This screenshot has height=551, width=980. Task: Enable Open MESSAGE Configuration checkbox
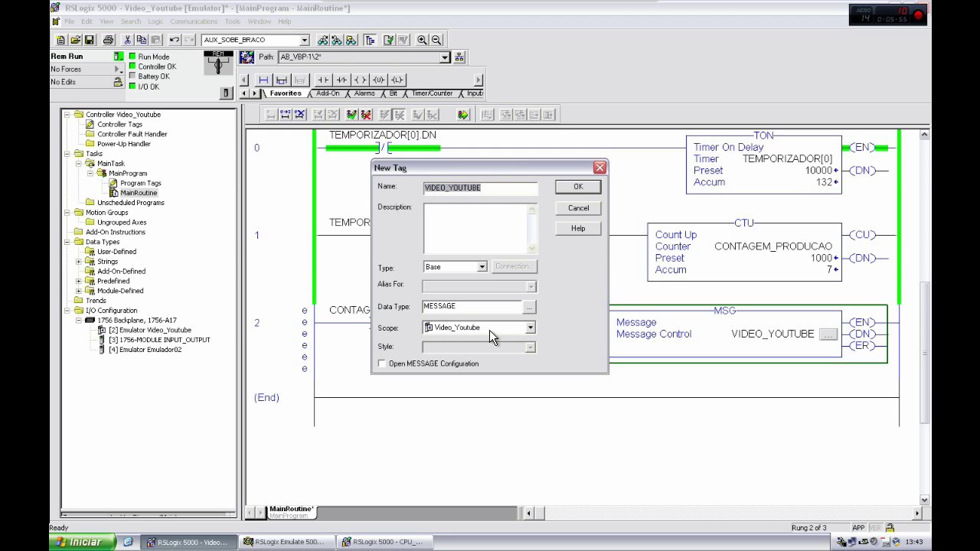click(x=382, y=364)
